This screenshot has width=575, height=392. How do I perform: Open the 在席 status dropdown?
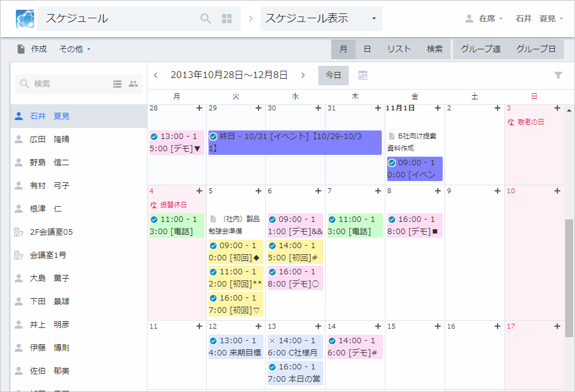[485, 19]
